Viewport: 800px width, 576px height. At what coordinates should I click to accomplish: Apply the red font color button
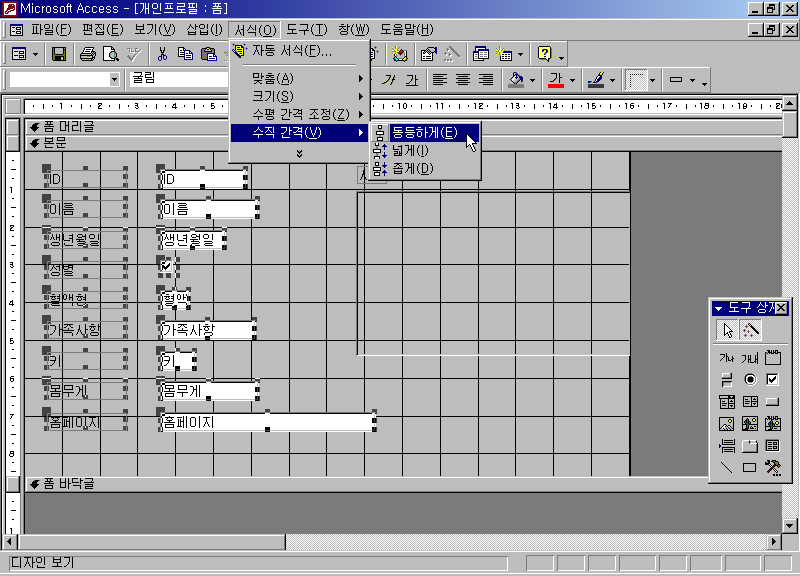[556, 80]
